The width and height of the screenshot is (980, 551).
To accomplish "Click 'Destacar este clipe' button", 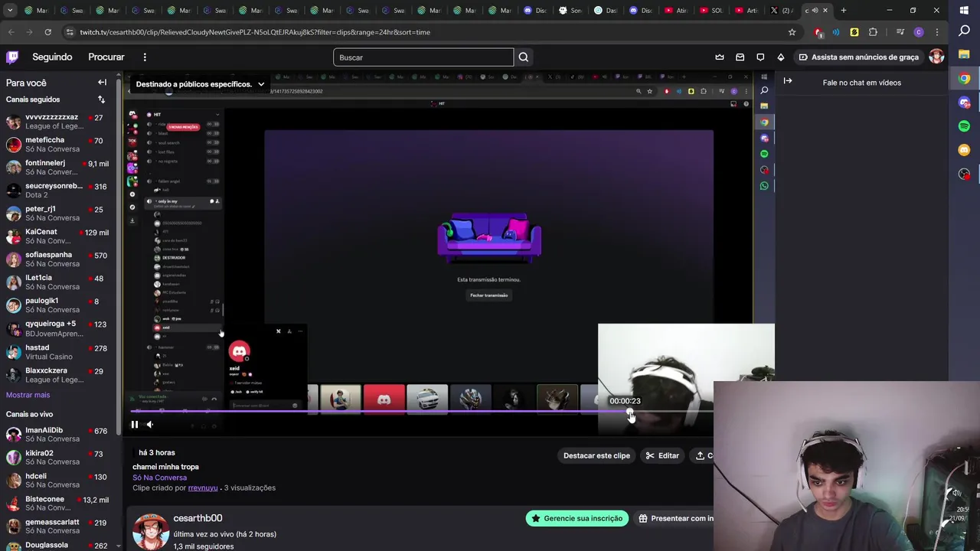I will tap(596, 455).
